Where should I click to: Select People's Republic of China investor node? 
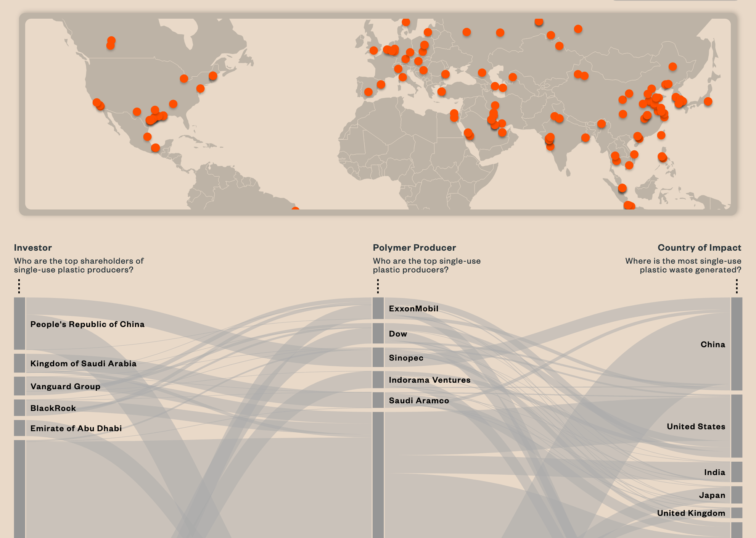point(19,324)
